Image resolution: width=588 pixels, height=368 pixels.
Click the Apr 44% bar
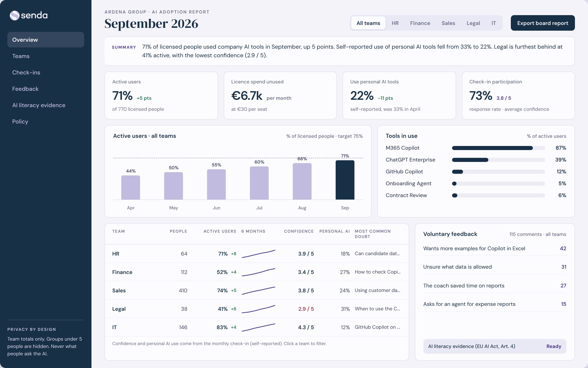coord(131,187)
